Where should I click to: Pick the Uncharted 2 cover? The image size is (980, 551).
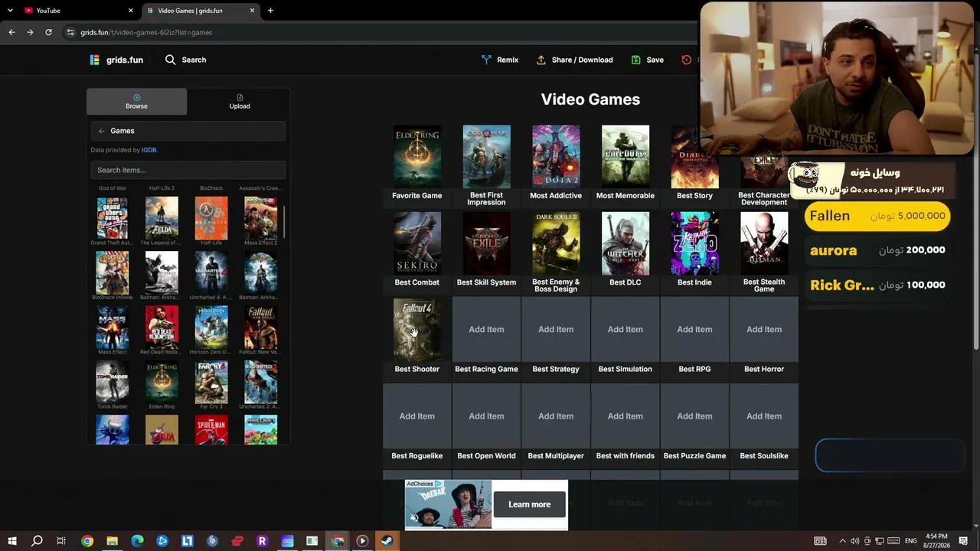click(261, 382)
